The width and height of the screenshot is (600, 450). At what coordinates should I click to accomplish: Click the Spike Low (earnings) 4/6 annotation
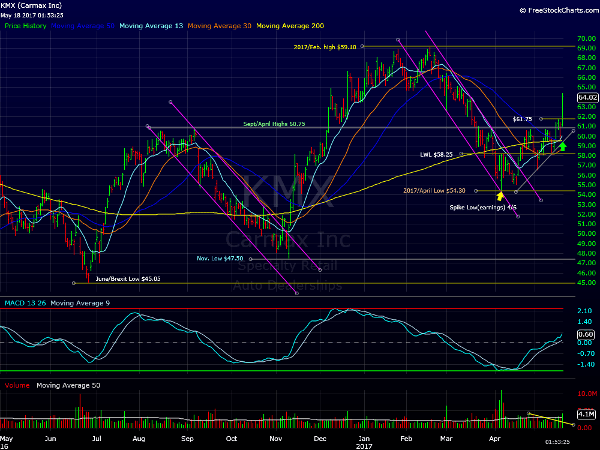[483, 207]
